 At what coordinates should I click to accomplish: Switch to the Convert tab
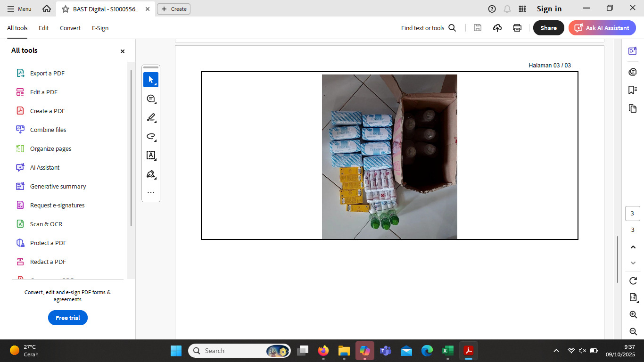tap(70, 28)
